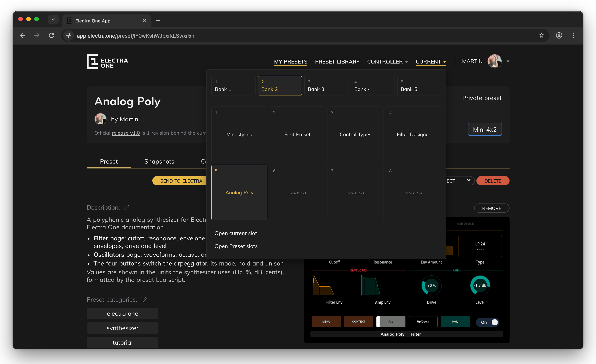Click the browser address bar URL

click(x=135, y=36)
